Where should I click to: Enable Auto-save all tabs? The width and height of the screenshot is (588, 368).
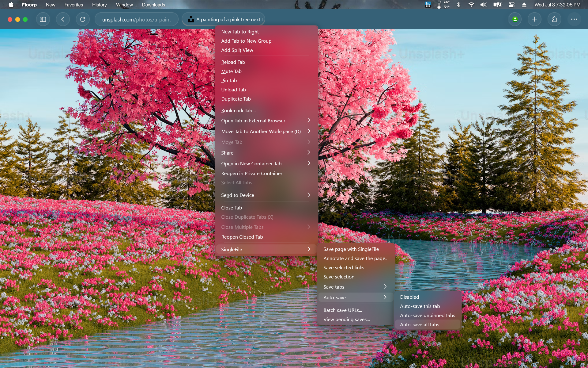[x=428, y=324]
